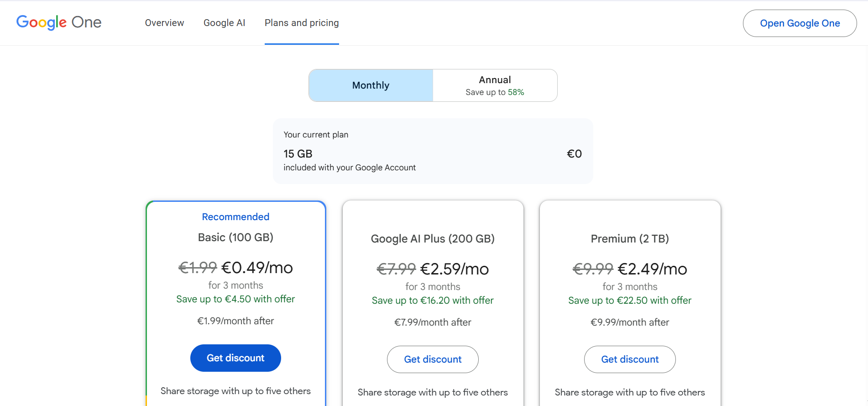Click the Save up to €16.20 offer text
The width and height of the screenshot is (868, 406).
coord(433,301)
